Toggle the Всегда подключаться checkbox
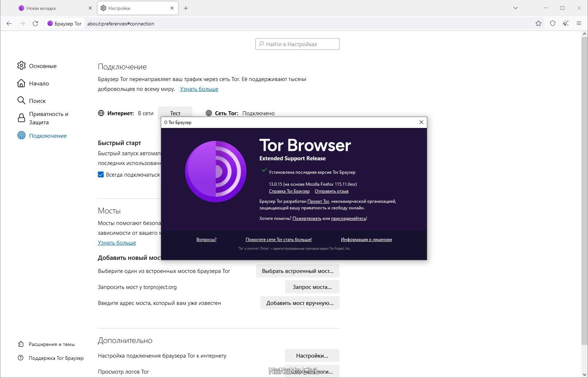 (x=101, y=174)
